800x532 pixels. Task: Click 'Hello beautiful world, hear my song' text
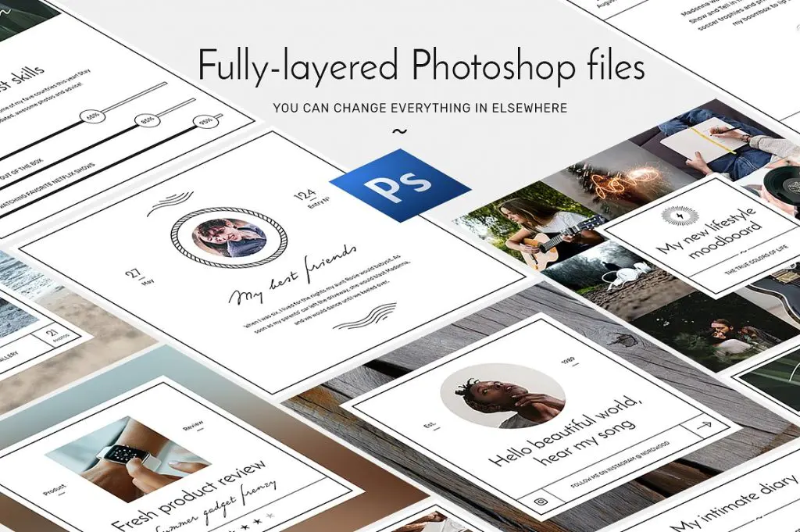(567, 432)
